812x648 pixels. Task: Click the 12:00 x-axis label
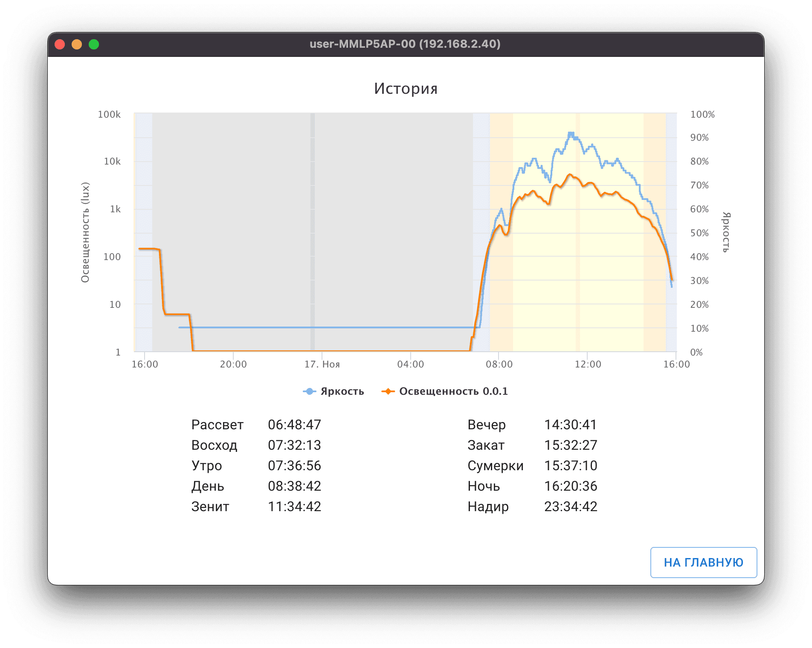click(x=588, y=364)
